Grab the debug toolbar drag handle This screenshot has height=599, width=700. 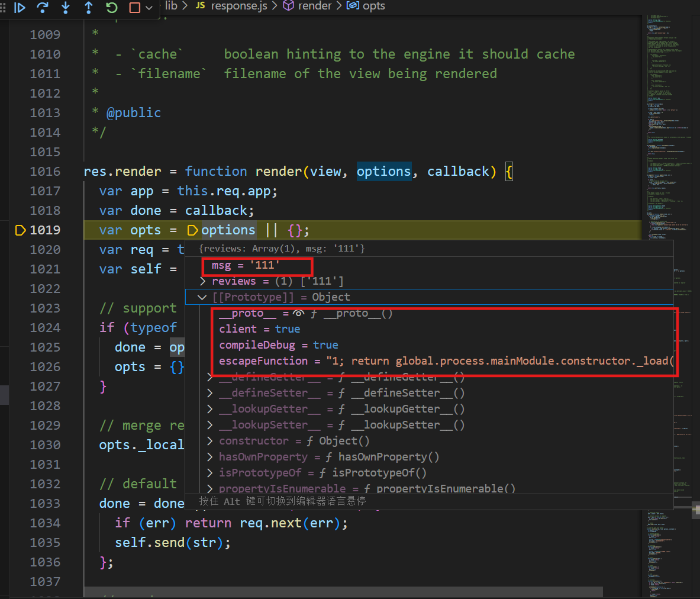[3, 7]
